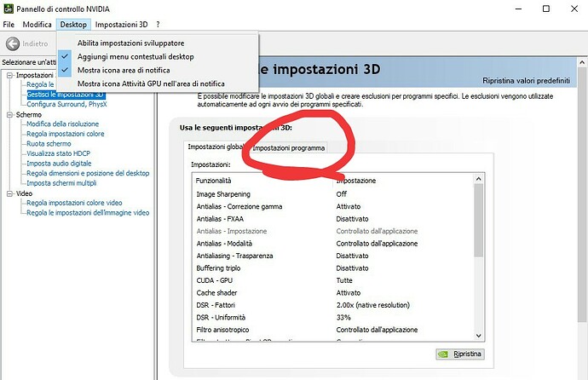Select Gestisci le impostazioni 3D
Screen dimensions: 588x380
point(66,95)
